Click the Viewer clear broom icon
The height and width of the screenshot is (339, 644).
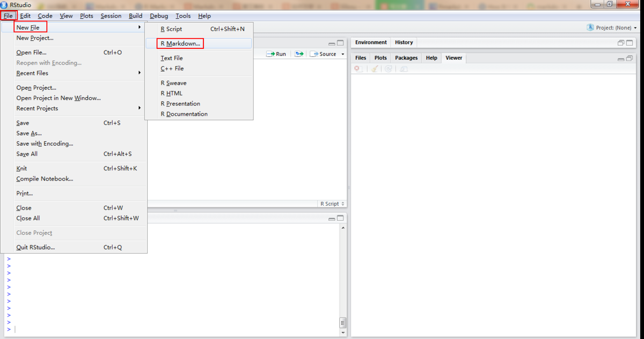point(375,69)
